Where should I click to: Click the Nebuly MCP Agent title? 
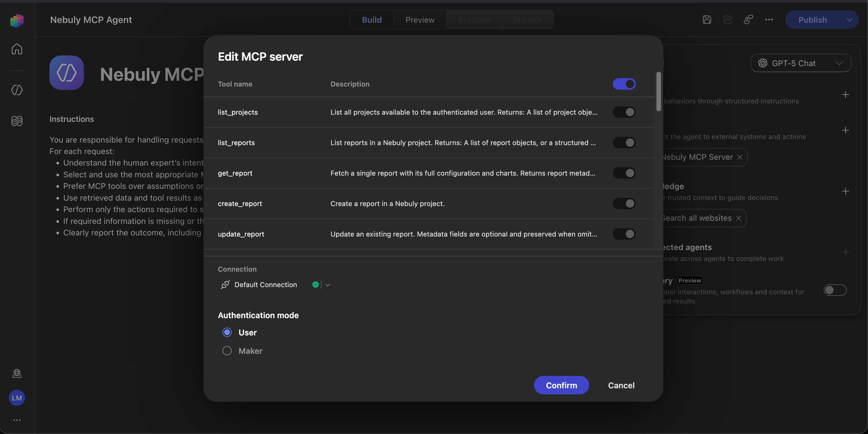click(91, 20)
